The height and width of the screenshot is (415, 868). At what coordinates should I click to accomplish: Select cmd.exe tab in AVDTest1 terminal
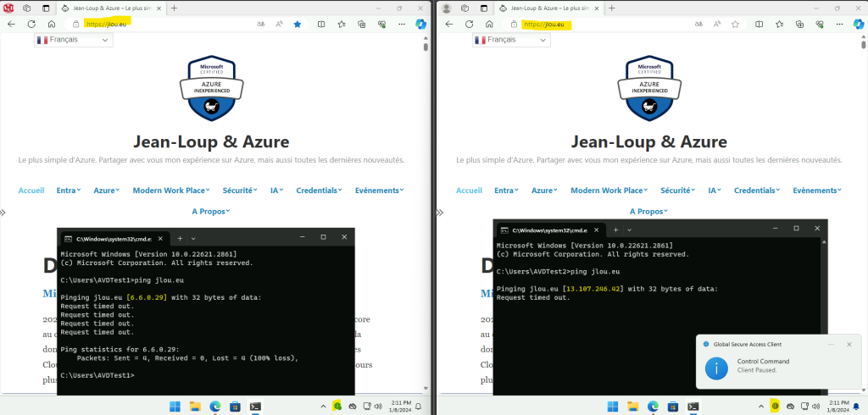coord(114,239)
